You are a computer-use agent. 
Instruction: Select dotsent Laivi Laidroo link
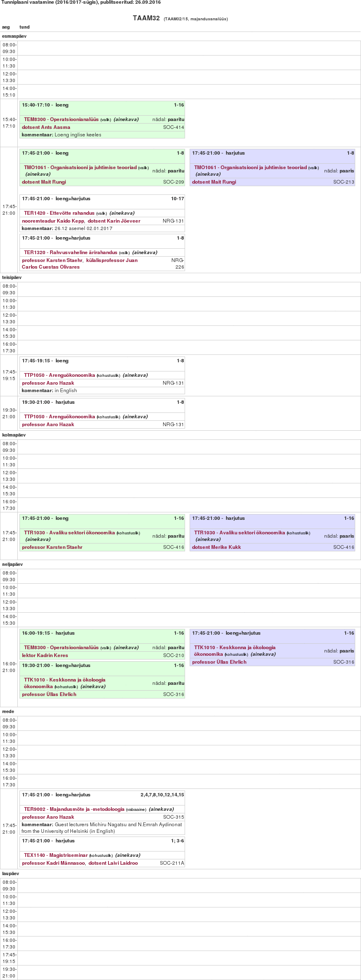113,863
